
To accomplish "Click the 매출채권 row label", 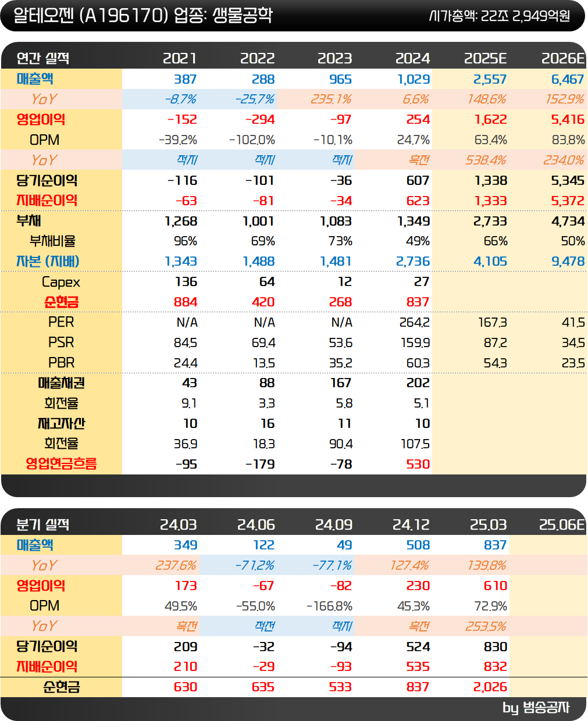I will pos(61,383).
